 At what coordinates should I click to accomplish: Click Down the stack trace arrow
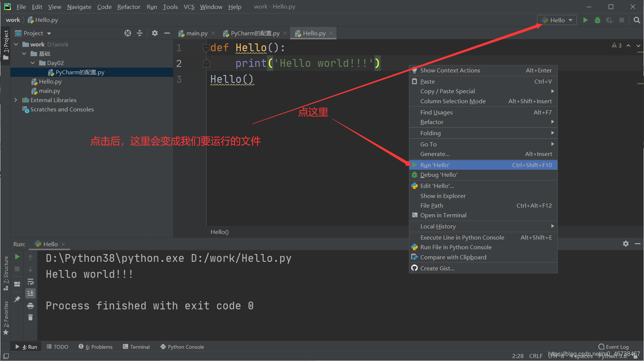pyautogui.click(x=30, y=269)
